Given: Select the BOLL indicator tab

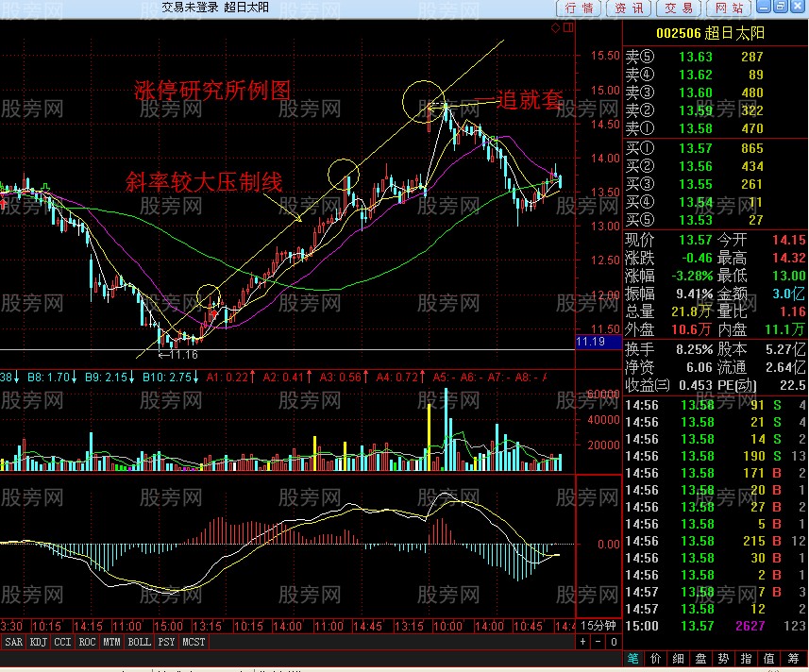Looking at the screenshot, I should click(x=139, y=642).
